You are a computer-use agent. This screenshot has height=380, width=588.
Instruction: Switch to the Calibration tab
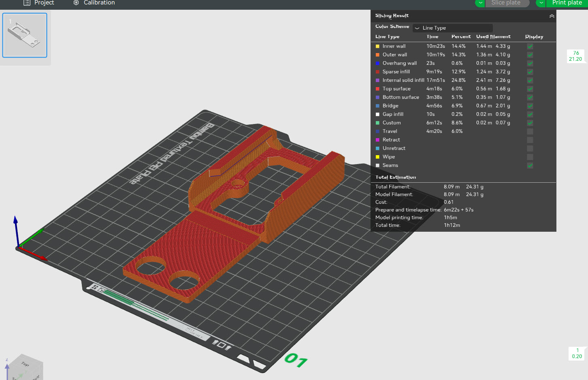click(99, 3)
